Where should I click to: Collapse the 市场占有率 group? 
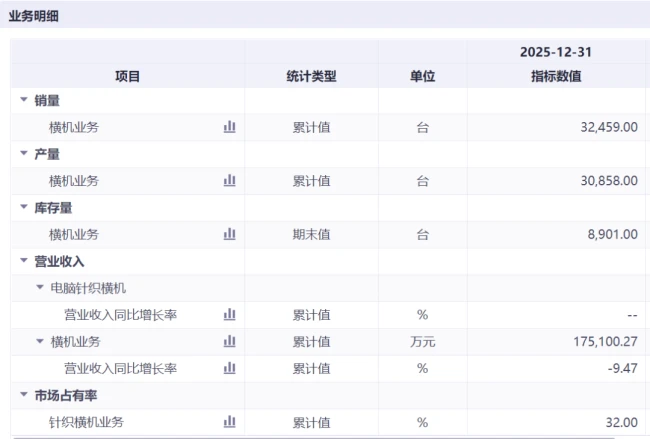(x=24, y=395)
